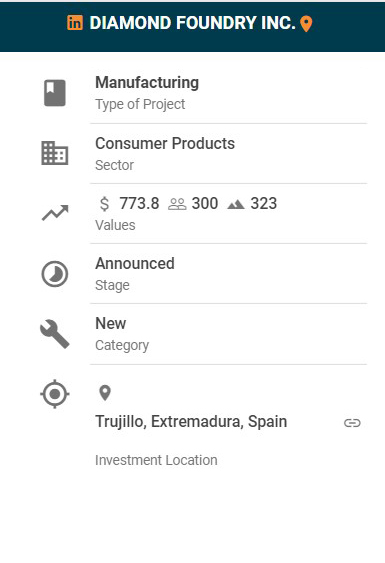Click the trending line icon beside Values
This screenshot has height=563, width=385.
click(55, 213)
